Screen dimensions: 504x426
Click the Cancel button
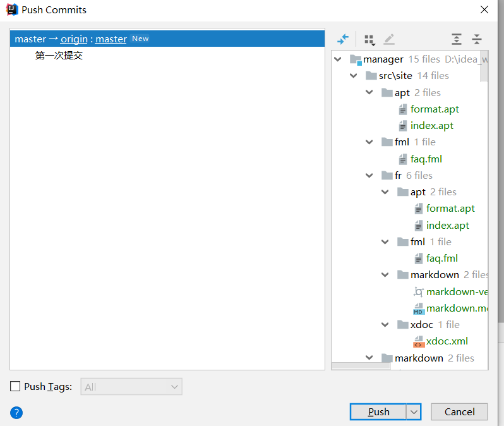click(x=459, y=412)
